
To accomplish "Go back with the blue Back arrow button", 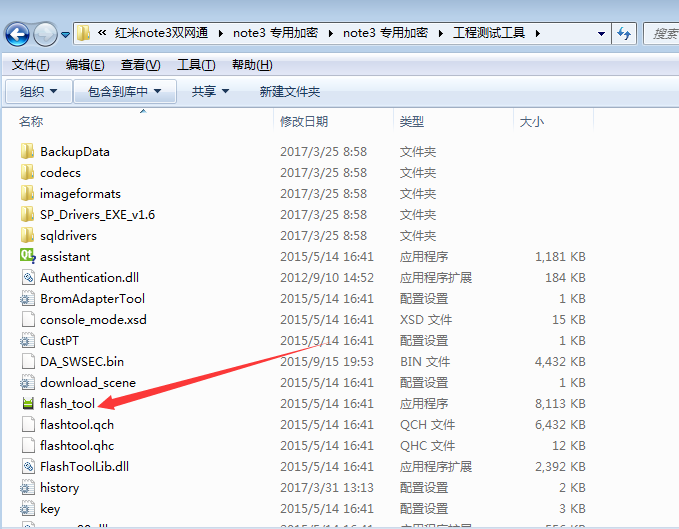I will click(17, 34).
